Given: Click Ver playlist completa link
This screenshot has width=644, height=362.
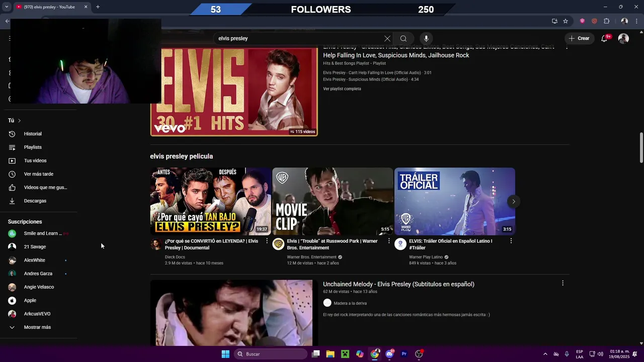Looking at the screenshot, I should click(x=342, y=88).
